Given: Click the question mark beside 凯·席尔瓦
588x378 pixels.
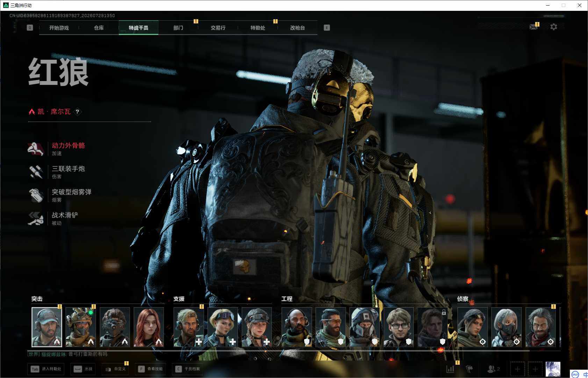Looking at the screenshot, I should pyautogui.click(x=77, y=112).
